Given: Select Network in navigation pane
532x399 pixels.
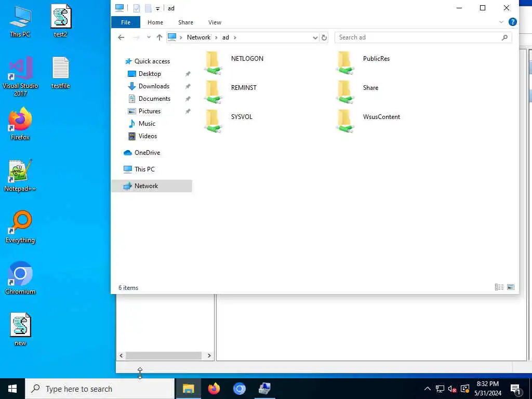Looking at the screenshot, I should tap(152, 186).
